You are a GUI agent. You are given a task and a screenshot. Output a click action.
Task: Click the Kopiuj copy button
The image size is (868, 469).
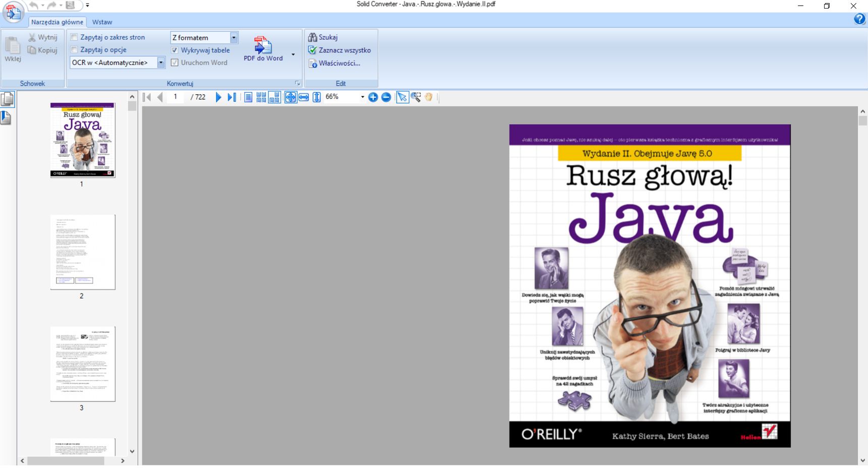coord(43,50)
